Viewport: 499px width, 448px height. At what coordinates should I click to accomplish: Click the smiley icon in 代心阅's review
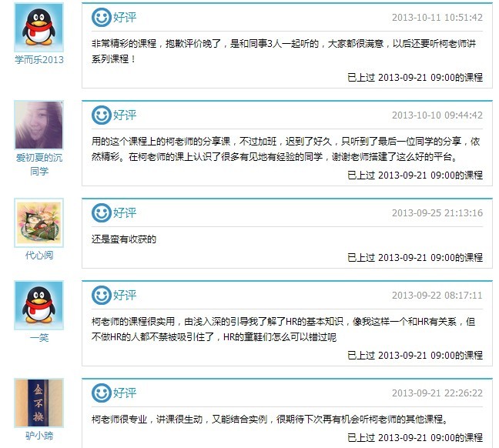[x=101, y=213]
